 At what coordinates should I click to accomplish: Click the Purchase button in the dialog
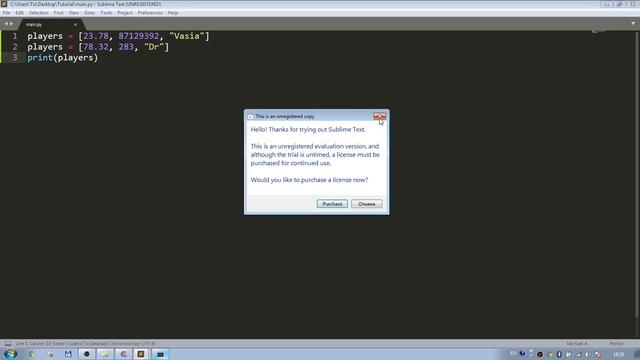(x=332, y=204)
